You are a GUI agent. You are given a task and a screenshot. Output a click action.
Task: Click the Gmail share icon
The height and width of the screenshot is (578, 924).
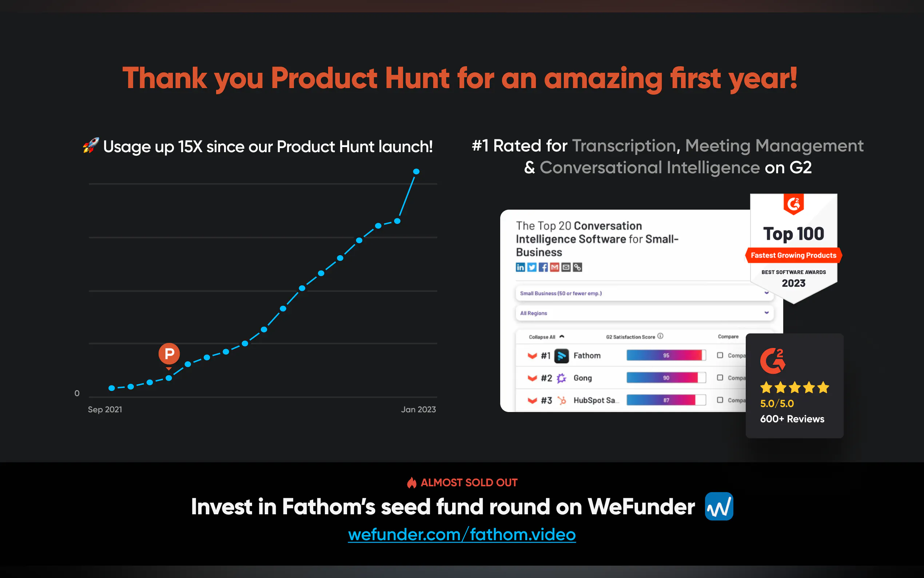point(555,267)
